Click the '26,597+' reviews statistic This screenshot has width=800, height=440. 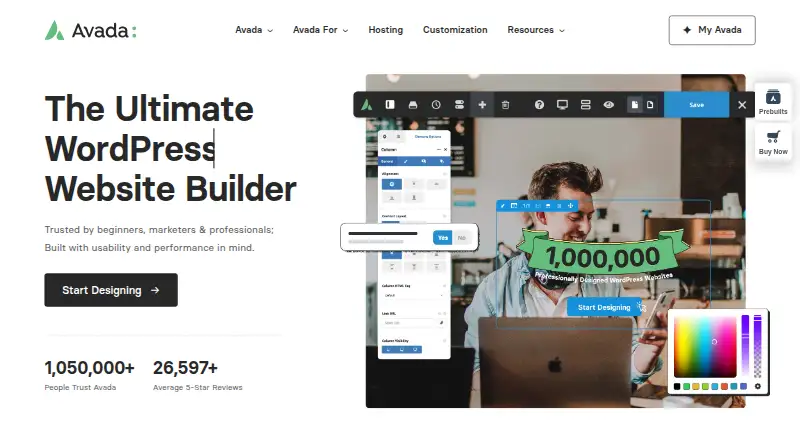(185, 368)
